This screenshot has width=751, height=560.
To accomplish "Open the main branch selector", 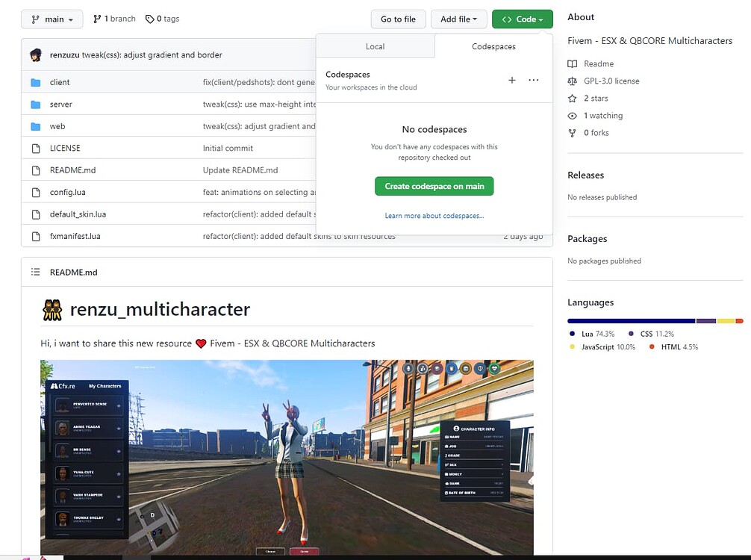I will pyautogui.click(x=52, y=19).
